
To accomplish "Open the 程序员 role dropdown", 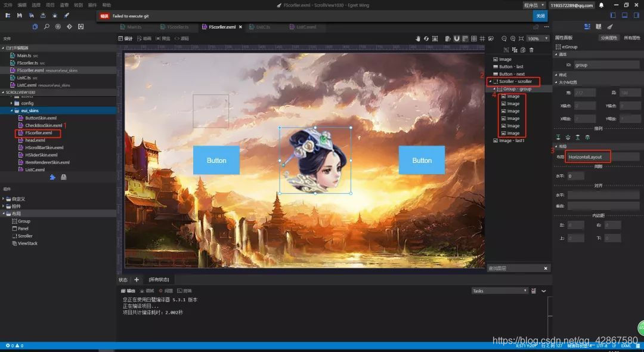I will click(534, 5).
